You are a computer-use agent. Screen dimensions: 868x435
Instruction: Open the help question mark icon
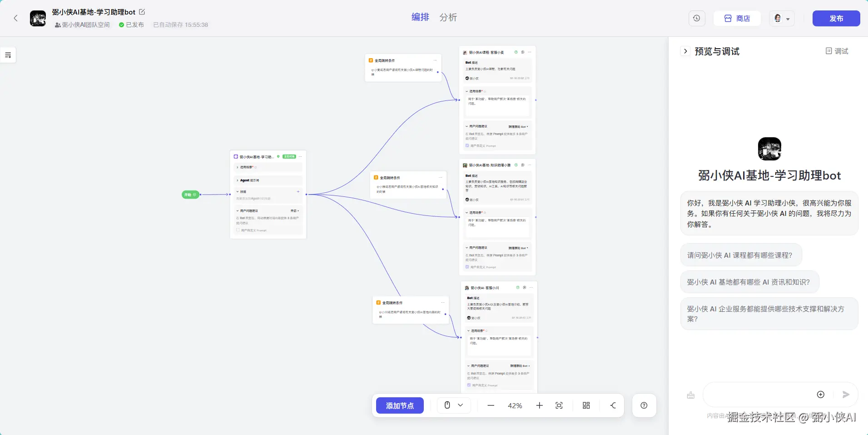[x=644, y=405]
